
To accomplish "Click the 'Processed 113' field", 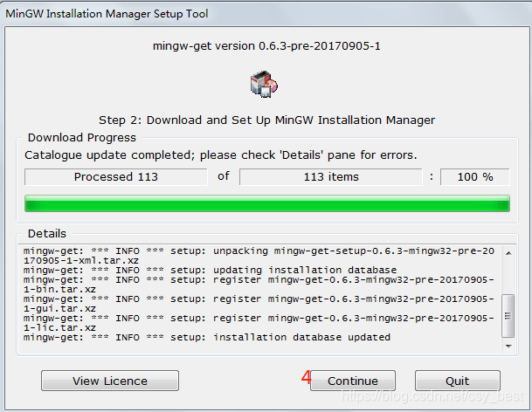I will point(115,176).
